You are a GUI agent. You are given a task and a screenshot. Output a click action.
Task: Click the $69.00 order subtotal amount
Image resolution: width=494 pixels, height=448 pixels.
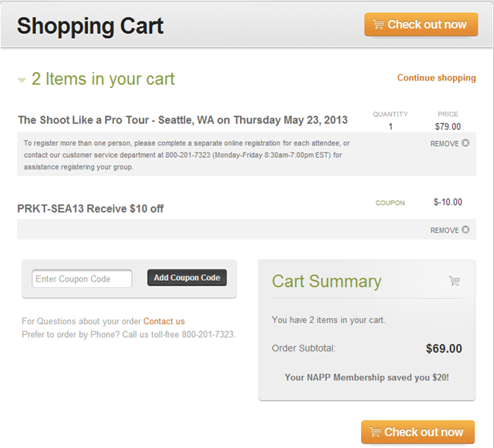pyautogui.click(x=444, y=349)
